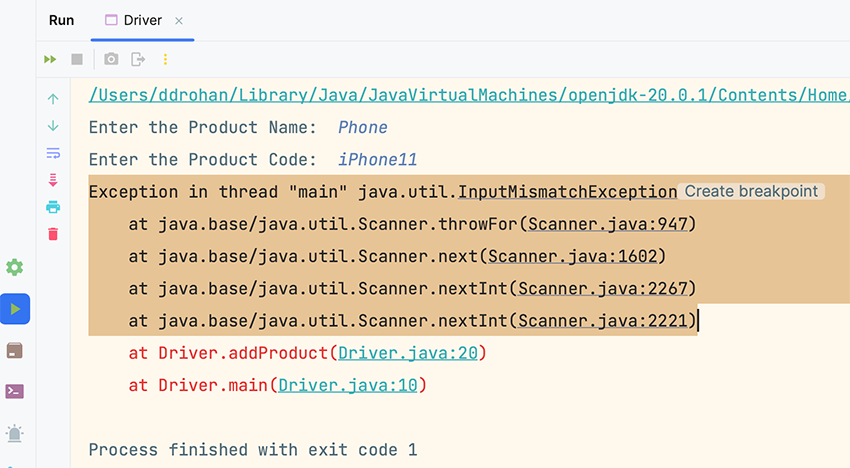Click the Exit arrow icon beside camera
850x468 pixels.
coord(138,60)
